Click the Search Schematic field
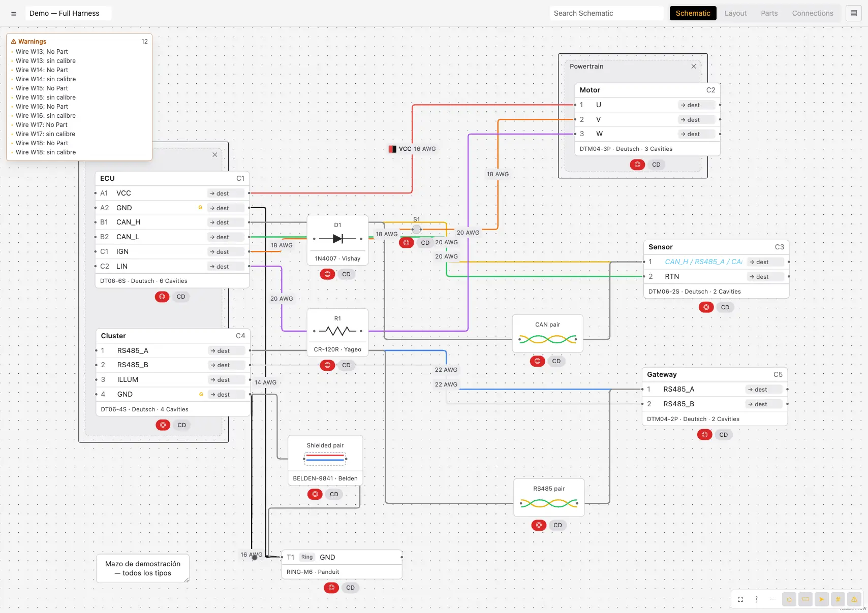Viewport: 868px width, 613px height. pos(606,13)
